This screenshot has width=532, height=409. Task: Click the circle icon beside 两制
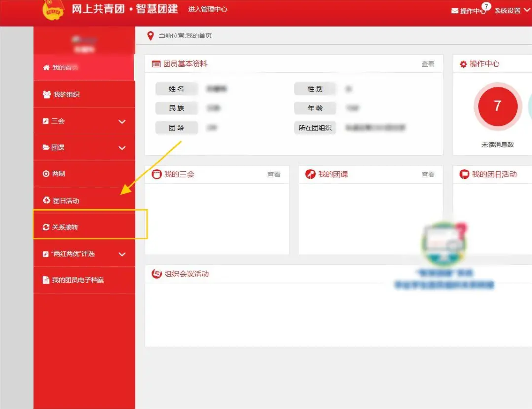click(x=46, y=174)
